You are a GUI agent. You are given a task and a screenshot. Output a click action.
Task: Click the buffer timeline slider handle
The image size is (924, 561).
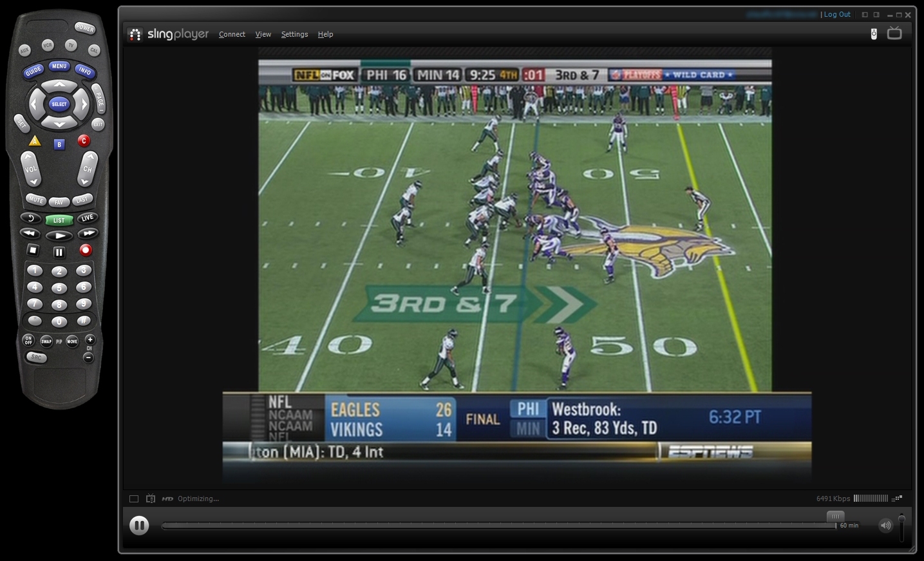(x=835, y=516)
